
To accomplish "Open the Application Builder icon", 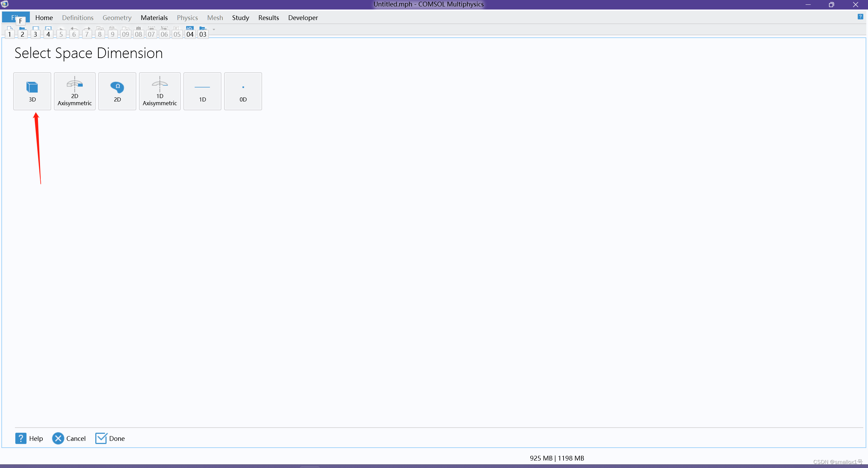I will [x=190, y=28].
